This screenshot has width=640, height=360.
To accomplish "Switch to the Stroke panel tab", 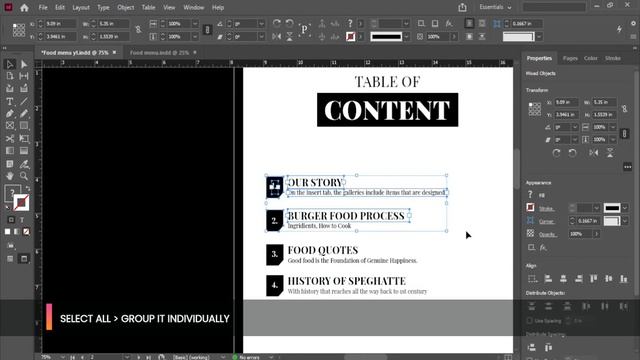I will coord(613,58).
